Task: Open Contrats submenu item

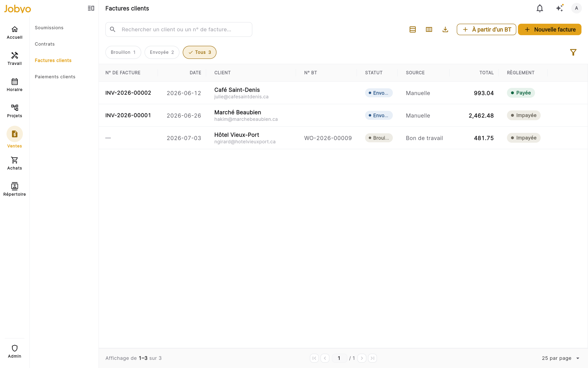Action: [x=45, y=44]
